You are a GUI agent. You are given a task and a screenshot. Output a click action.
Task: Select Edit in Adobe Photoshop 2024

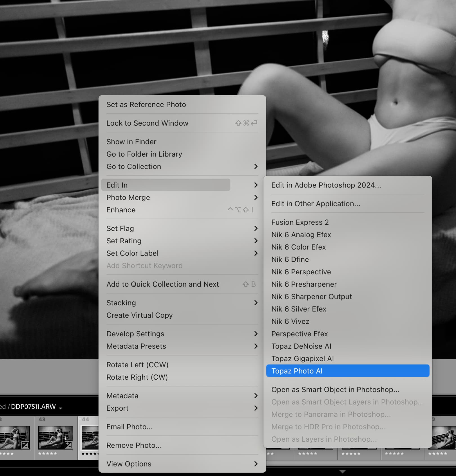(326, 185)
